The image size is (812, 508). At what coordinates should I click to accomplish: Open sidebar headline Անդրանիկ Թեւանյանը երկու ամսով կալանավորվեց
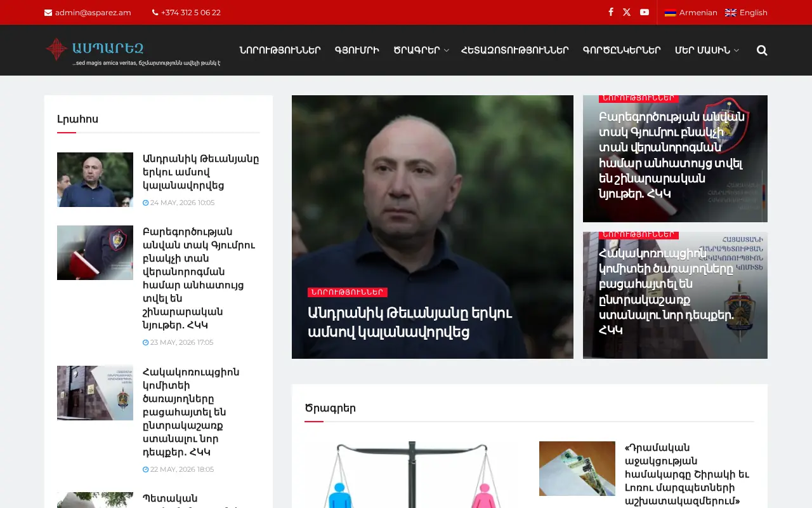(200, 172)
